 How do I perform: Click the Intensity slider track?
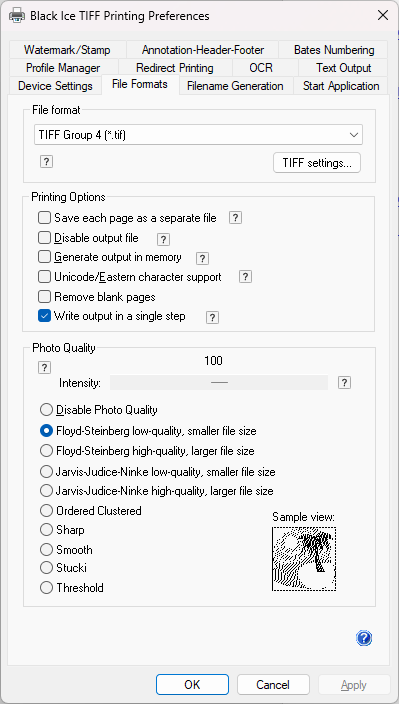[219, 383]
